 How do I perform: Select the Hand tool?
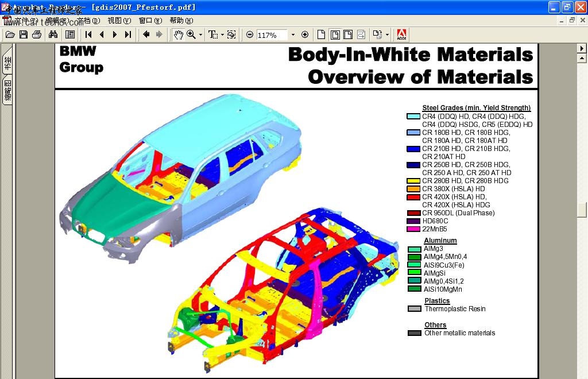pyautogui.click(x=178, y=35)
